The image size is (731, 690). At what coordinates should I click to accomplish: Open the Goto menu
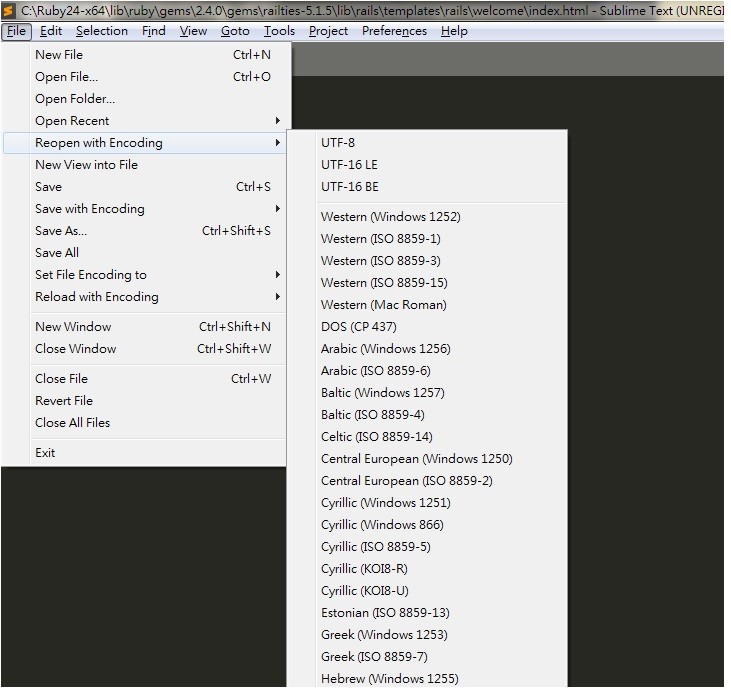click(x=235, y=31)
